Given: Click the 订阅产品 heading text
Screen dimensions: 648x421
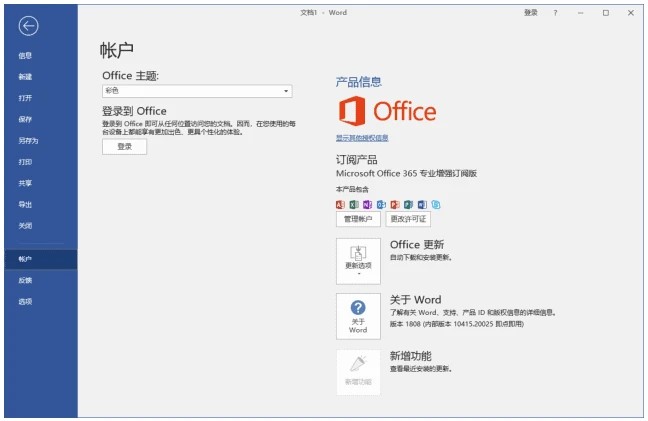Looking at the screenshot, I should pos(356,160).
